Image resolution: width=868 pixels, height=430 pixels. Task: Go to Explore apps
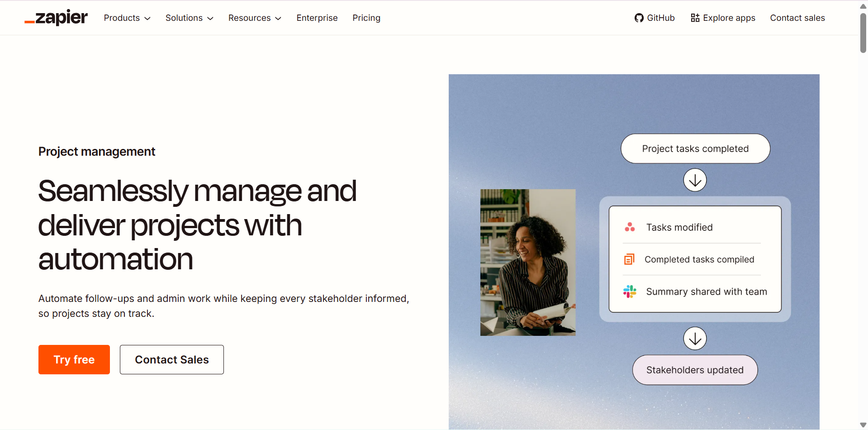pos(723,18)
